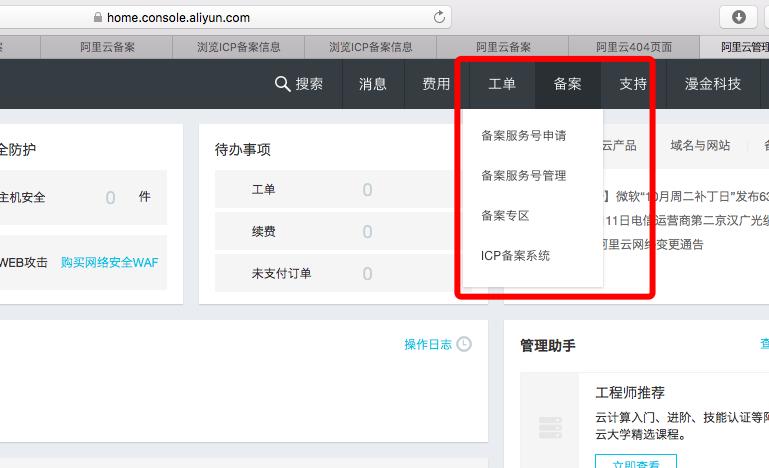
Task: Open the 消息 menu
Action: click(373, 84)
